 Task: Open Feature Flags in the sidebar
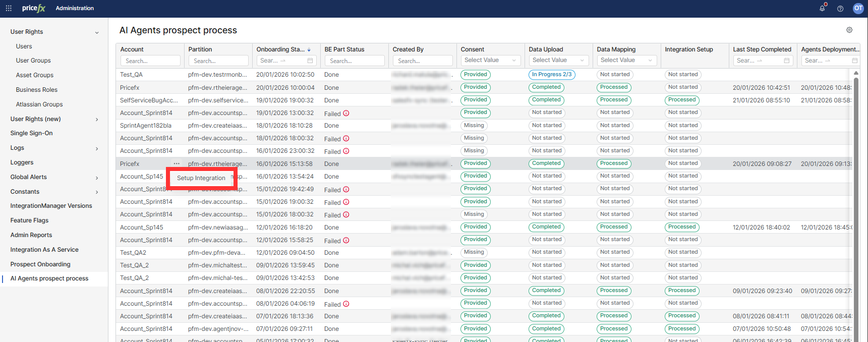coord(29,220)
